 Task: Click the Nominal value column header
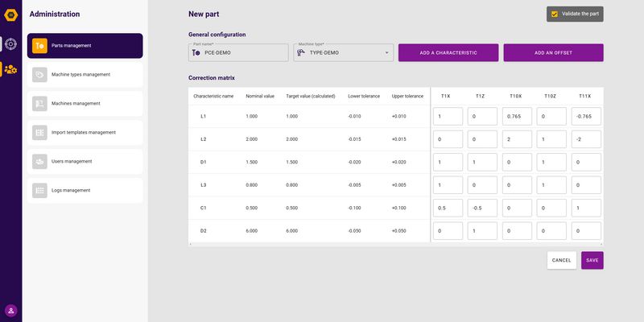pyautogui.click(x=259, y=96)
